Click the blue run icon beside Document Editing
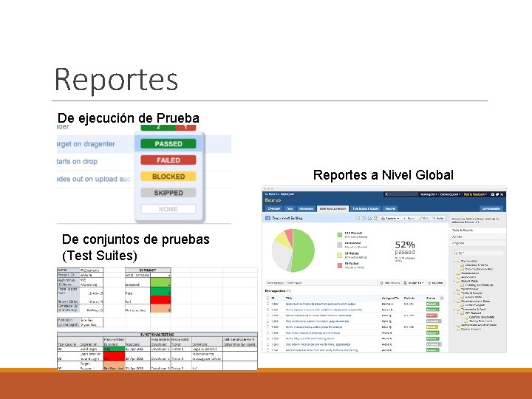Image resolution: width=532 pixels, height=399 pixels. click(267, 218)
